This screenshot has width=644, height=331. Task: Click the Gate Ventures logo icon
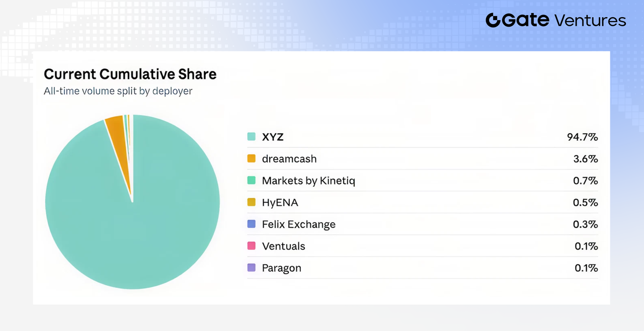coord(494,20)
